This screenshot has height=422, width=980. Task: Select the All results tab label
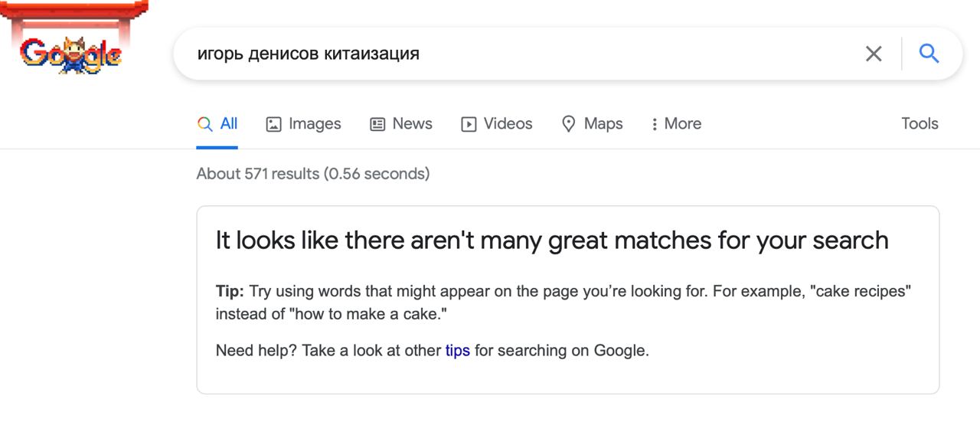pos(229,123)
